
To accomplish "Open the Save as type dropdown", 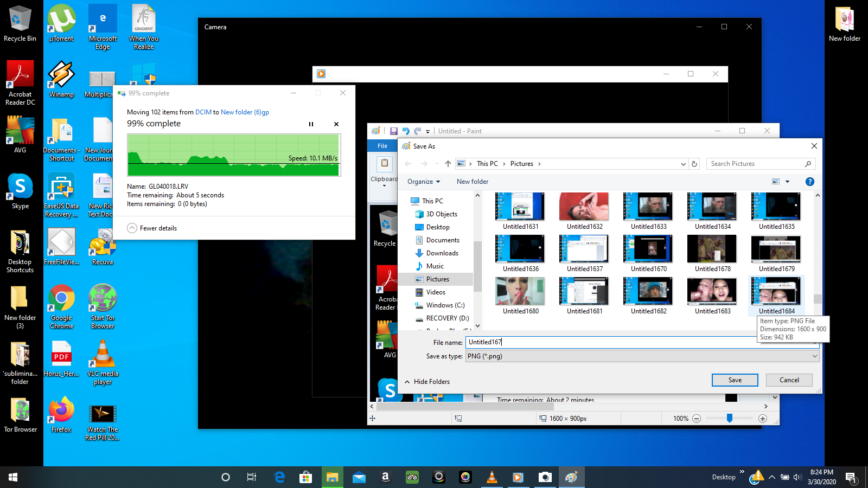I will click(x=642, y=356).
